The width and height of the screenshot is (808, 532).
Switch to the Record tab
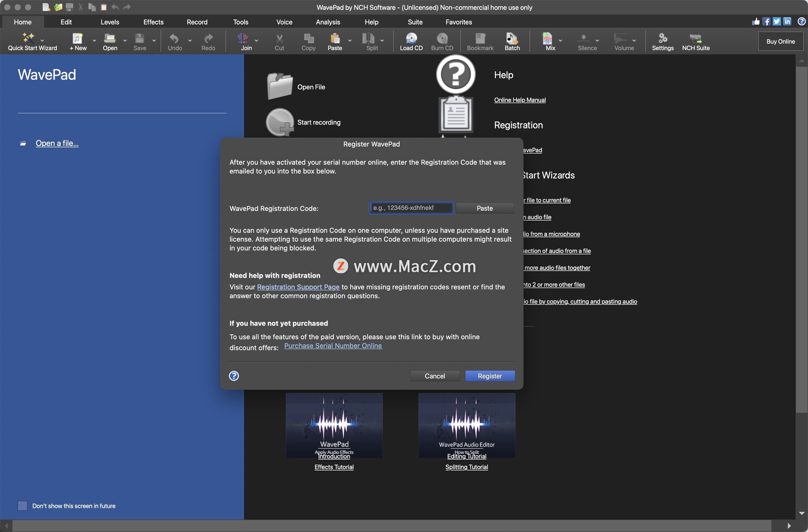[197, 22]
